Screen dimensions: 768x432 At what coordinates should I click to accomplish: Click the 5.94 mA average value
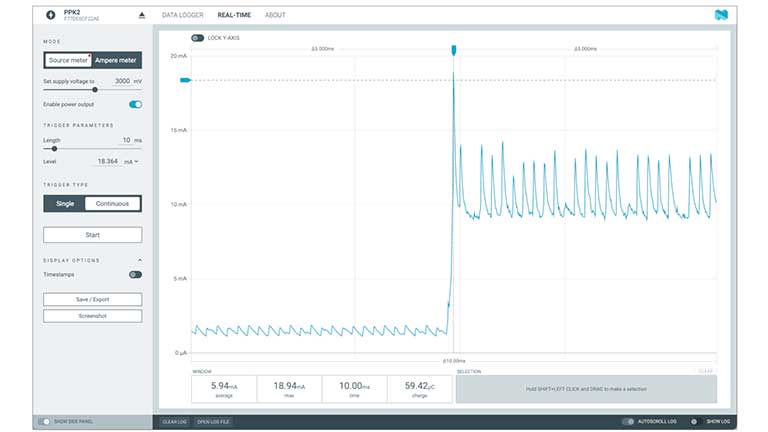coord(224,389)
